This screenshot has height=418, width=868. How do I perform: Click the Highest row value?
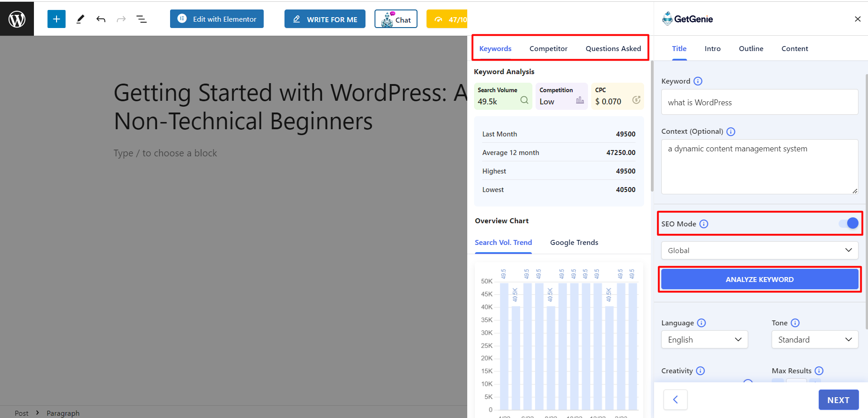coord(626,171)
